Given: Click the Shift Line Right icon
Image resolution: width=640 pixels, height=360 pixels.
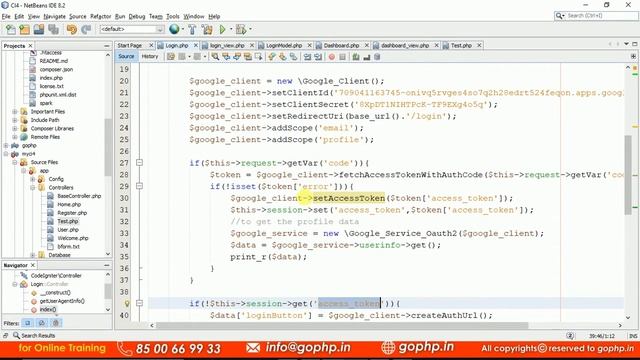Looking at the screenshot, I should pyautogui.click(x=318, y=57).
